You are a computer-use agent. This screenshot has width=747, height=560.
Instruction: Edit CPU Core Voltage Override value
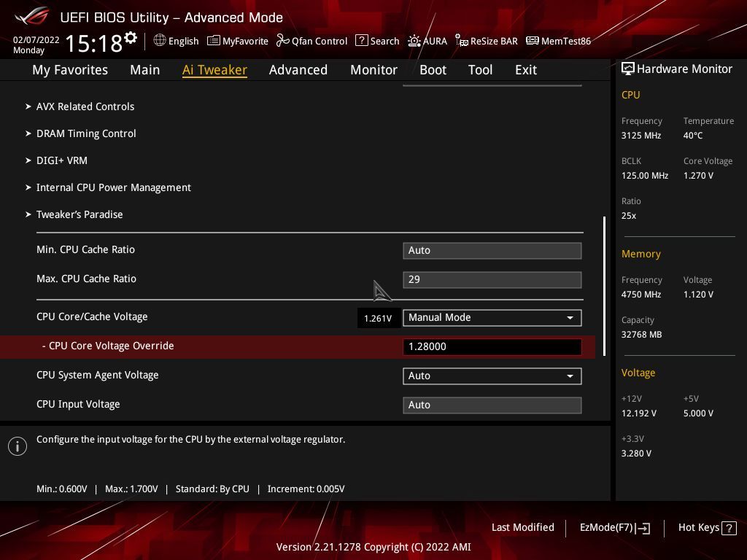[x=492, y=346]
